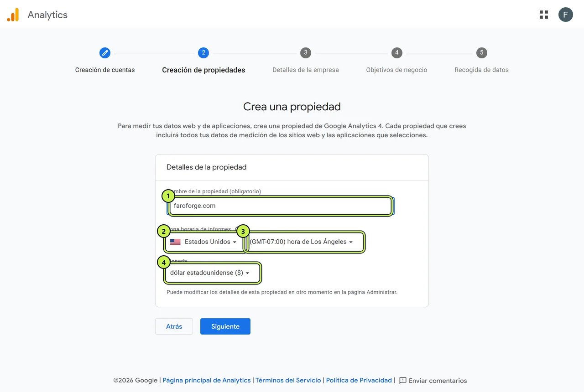The height and width of the screenshot is (392, 584).
Task: Click the step 3 circle icon
Action: point(306,53)
